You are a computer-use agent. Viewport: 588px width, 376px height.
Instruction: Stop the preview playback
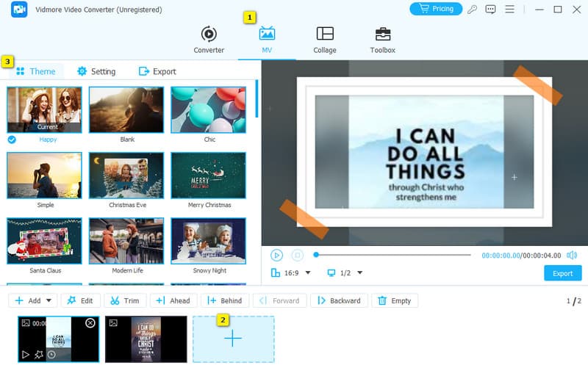pyautogui.click(x=297, y=255)
